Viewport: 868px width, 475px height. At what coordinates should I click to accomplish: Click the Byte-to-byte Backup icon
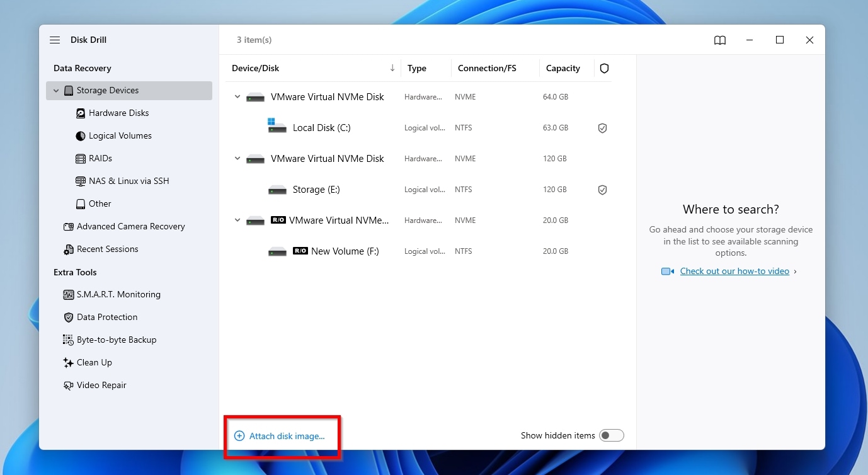(69, 340)
